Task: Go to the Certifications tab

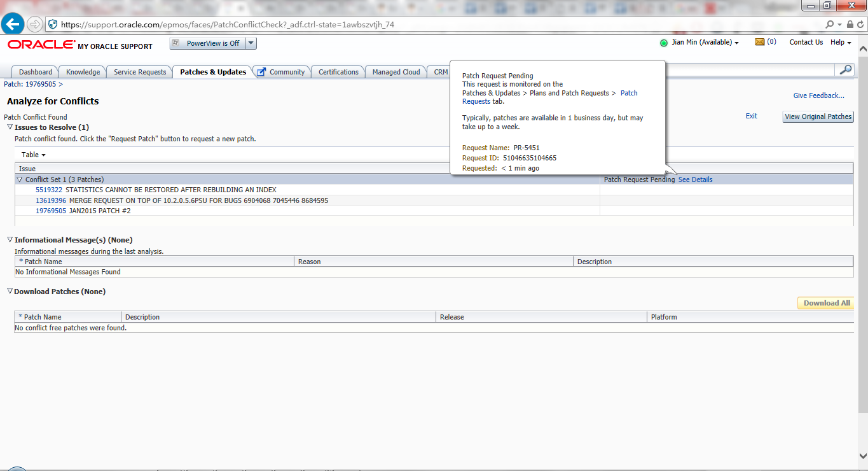Action: pyautogui.click(x=338, y=72)
